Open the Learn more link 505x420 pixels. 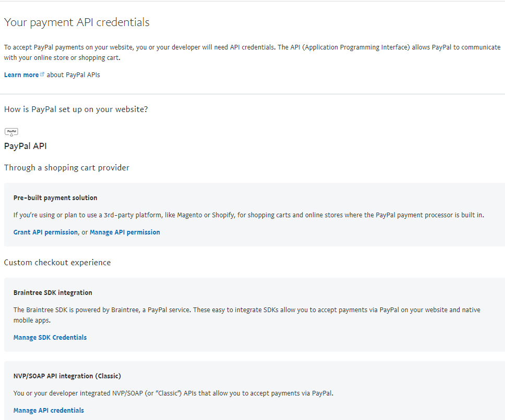pos(21,75)
